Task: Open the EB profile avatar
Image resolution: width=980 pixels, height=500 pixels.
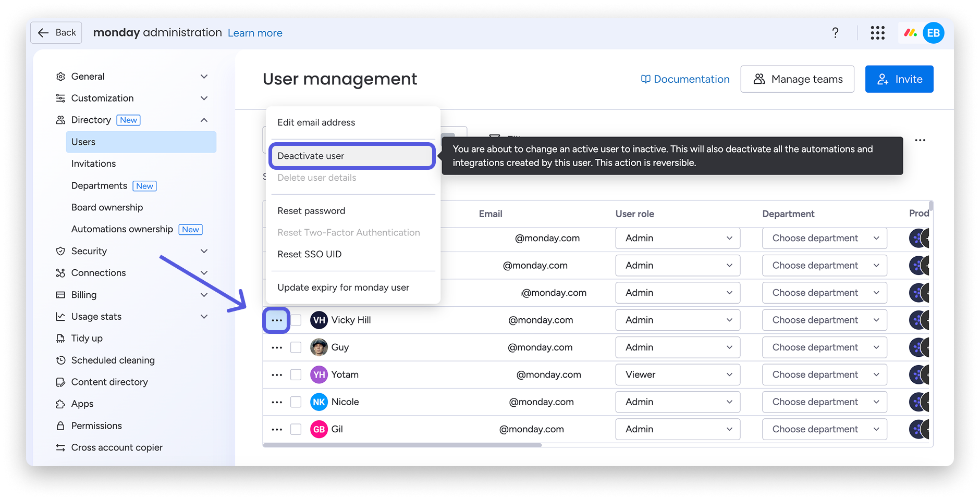Action: (x=933, y=33)
